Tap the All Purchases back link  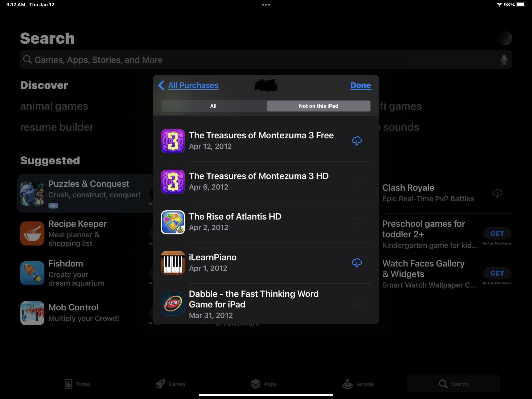pos(193,85)
